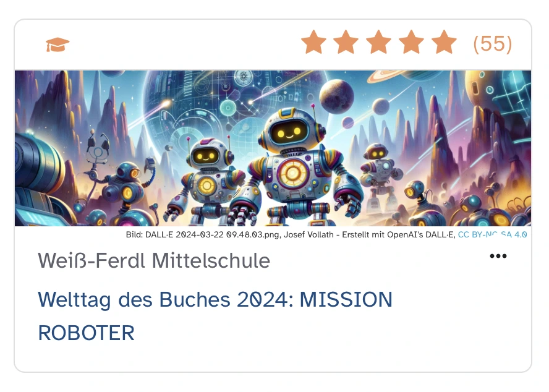The image size is (549, 392).
Task: Click the graduation cap course icon
Action: point(57,45)
